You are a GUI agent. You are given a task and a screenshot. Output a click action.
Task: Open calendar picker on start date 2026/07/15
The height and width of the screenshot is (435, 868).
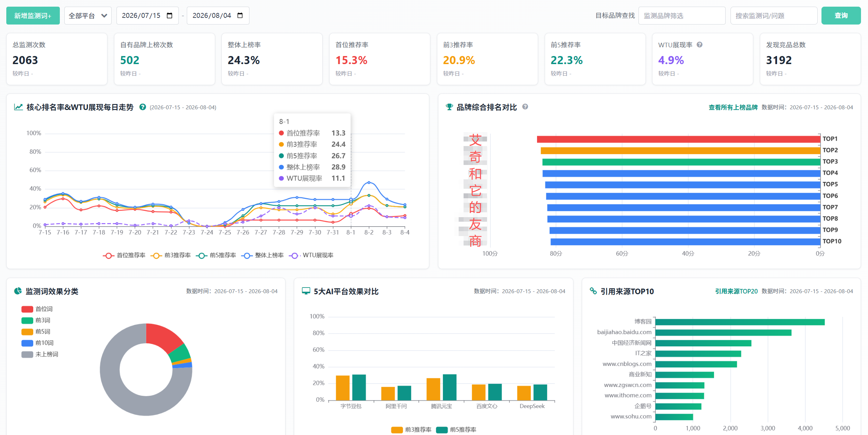point(170,15)
